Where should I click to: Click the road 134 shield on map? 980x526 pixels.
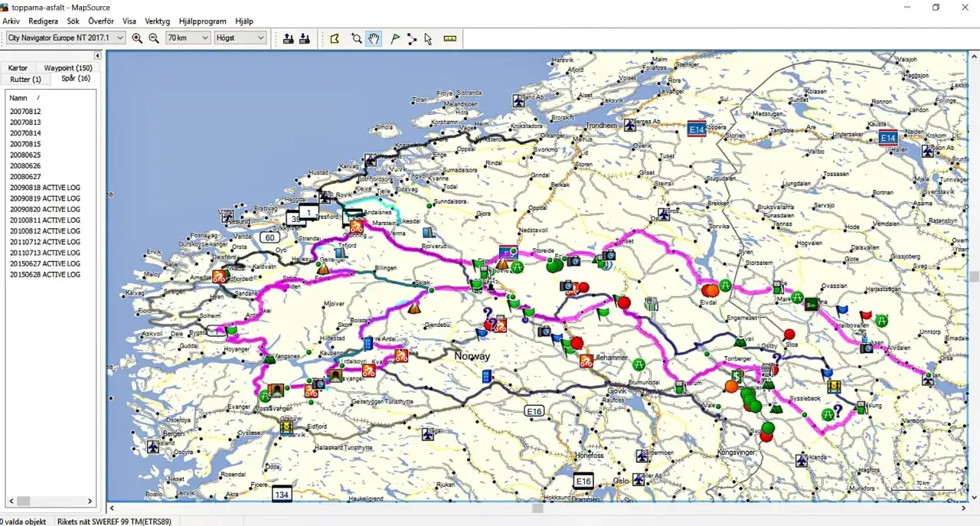pyautogui.click(x=282, y=495)
